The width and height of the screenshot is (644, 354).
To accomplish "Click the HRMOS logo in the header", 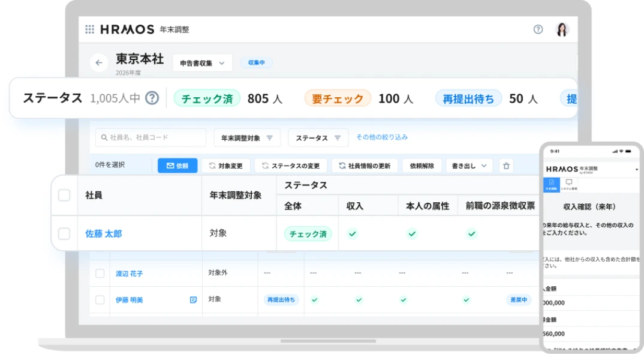I will click(127, 29).
